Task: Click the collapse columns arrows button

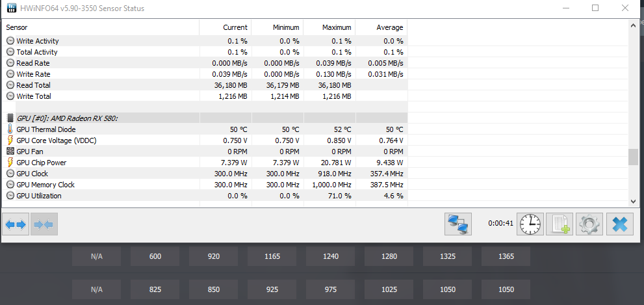Action: point(44,224)
